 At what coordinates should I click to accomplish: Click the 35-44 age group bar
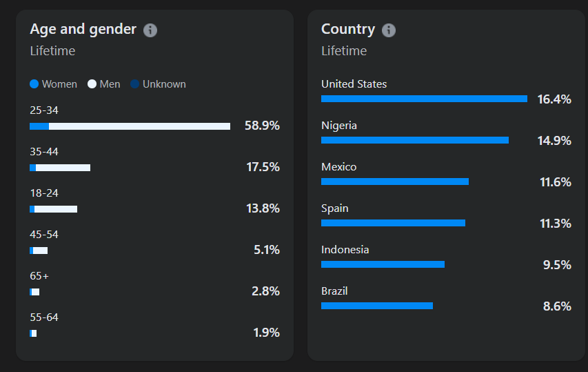[x=60, y=168]
